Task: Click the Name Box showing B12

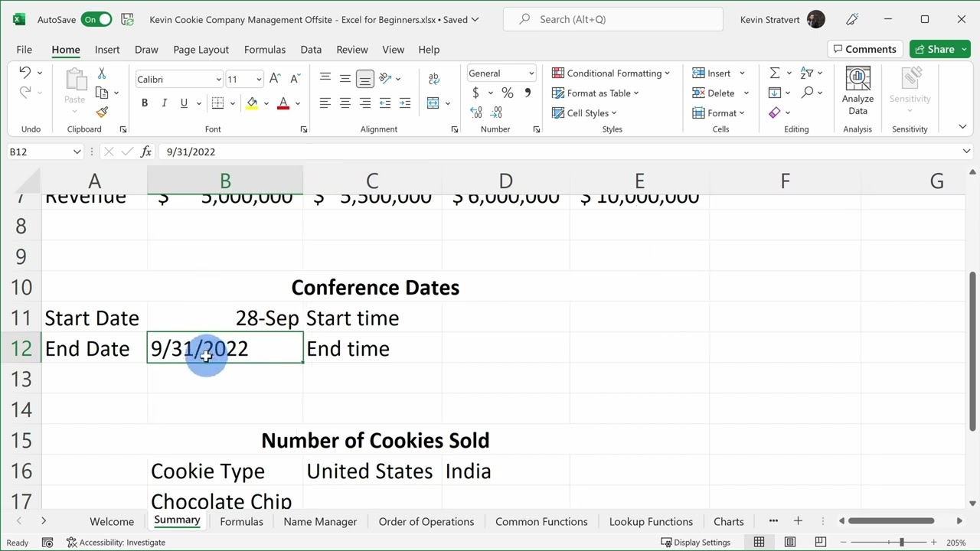Action: (x=44, y=152)
